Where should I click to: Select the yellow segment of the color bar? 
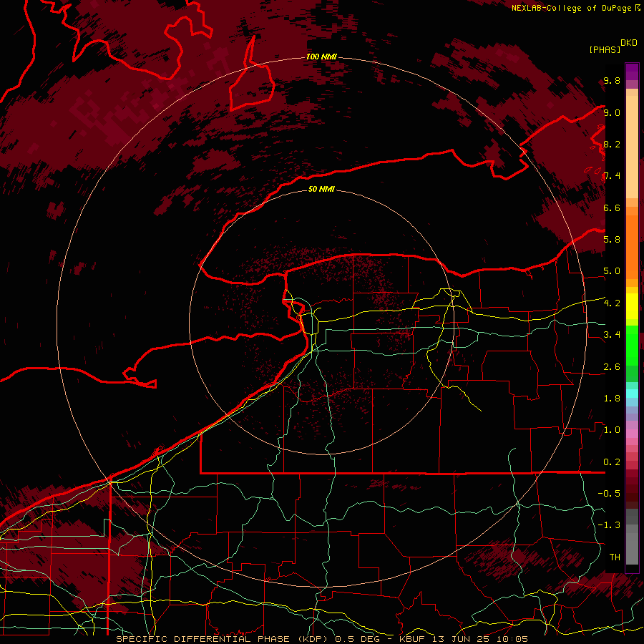pos(632,306)
